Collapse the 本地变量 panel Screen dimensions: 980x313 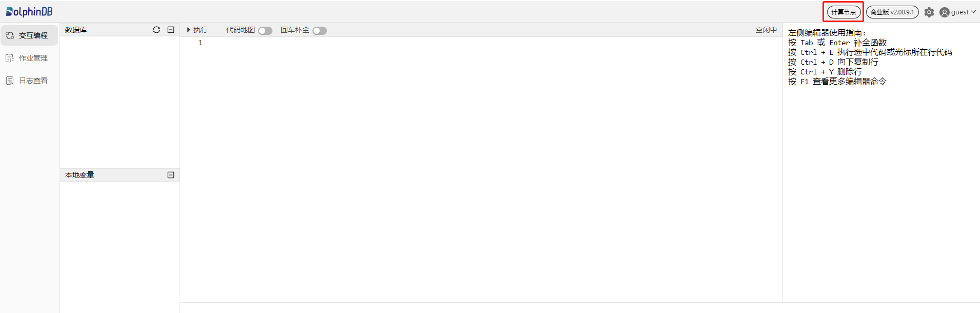tap(171, 175)
